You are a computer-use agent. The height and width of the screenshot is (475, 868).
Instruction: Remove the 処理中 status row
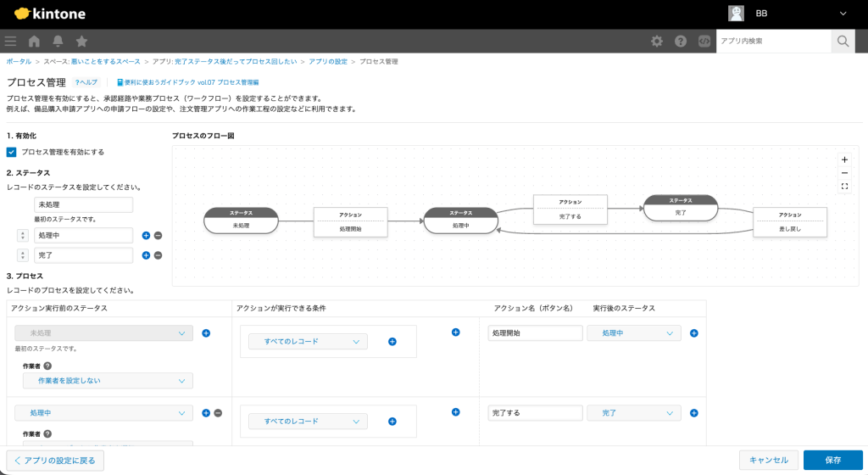(x=158, y=235)
